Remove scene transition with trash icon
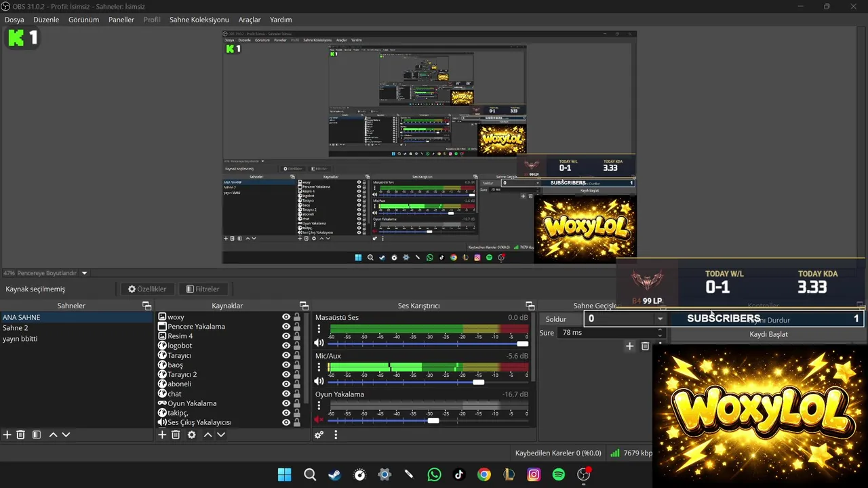The width and height of the screenshot is (868, 488). coord(645,346)
